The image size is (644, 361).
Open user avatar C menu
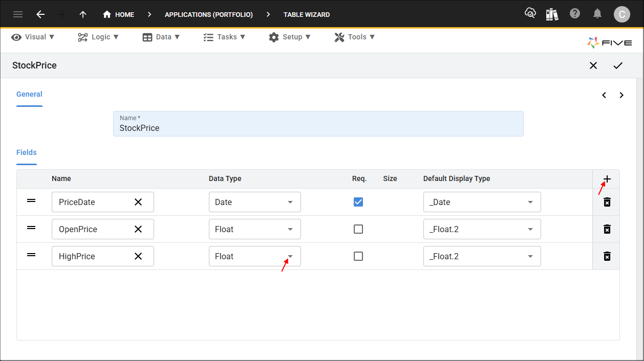click(x=622, y=14)
